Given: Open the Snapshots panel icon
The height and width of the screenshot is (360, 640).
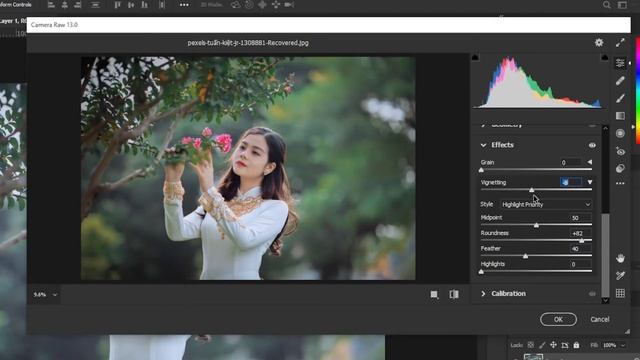Looking at the screenshot, I should 620,168.
